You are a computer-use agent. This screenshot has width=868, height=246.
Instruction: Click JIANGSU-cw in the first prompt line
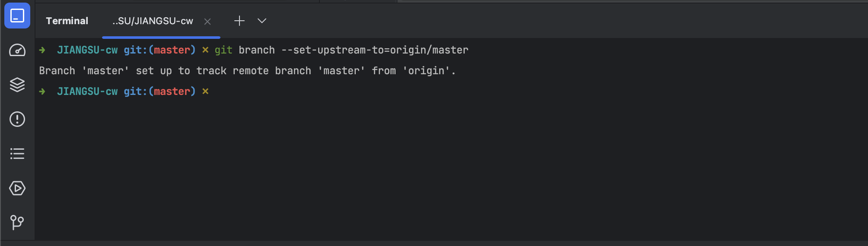tap(87, 50)
